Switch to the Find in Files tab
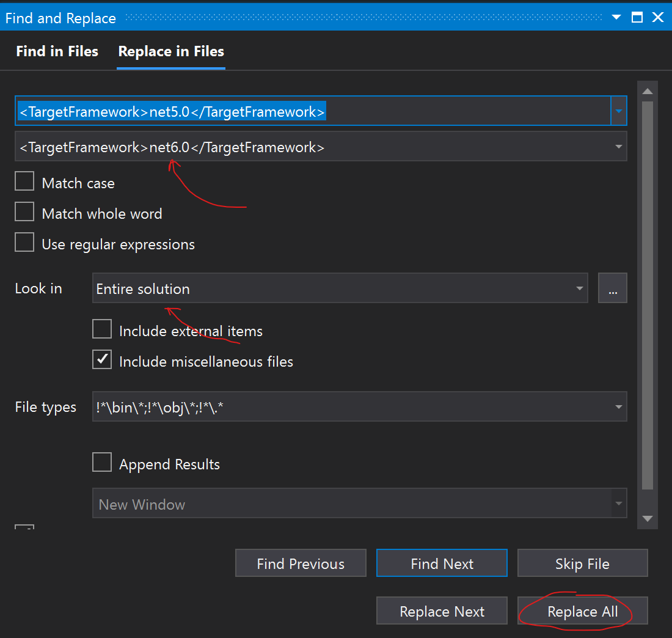 [57, 51]
